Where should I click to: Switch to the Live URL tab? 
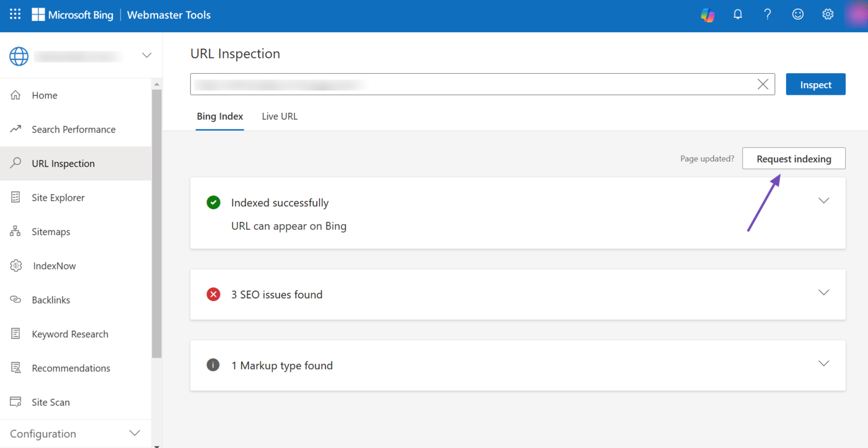click(279, 116)
